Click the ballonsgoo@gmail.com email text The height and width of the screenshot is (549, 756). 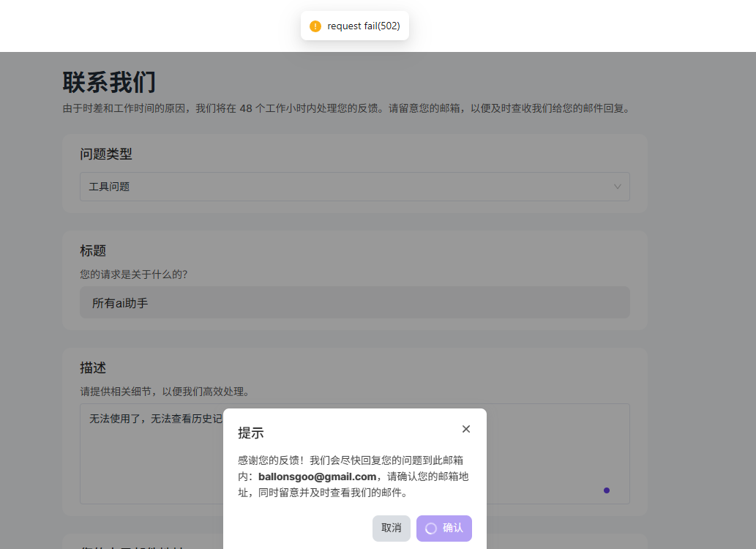point(317,477)
